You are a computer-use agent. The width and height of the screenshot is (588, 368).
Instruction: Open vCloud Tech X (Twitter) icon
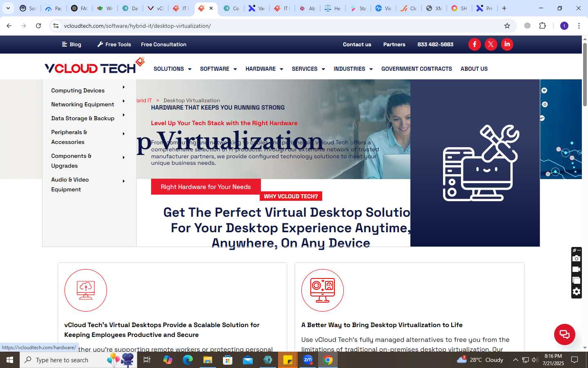(x=491, y=44)
